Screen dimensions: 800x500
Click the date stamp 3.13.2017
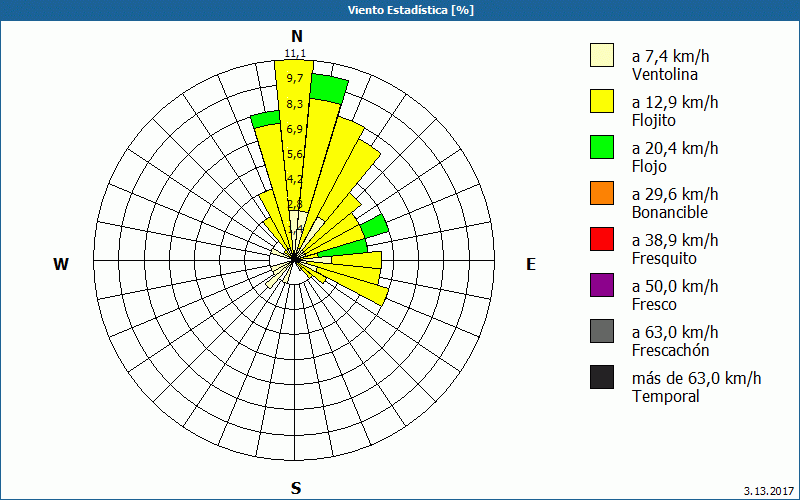pyautogui.click(x=769, y=491)
